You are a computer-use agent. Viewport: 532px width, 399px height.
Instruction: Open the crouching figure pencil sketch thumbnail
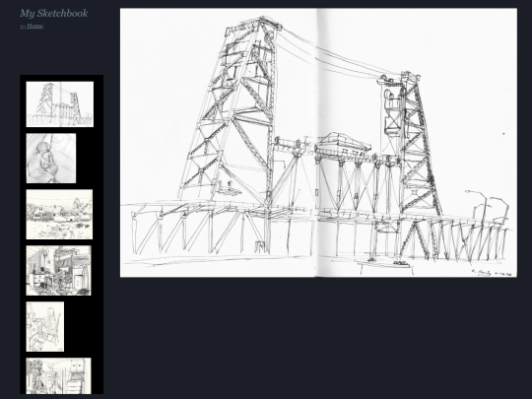[51, 158]
